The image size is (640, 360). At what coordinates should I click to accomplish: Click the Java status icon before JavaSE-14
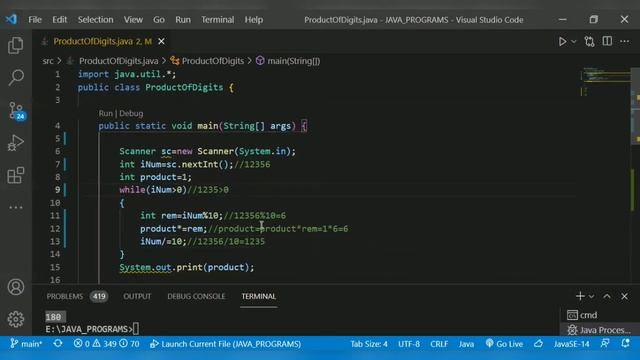[538, 344]
